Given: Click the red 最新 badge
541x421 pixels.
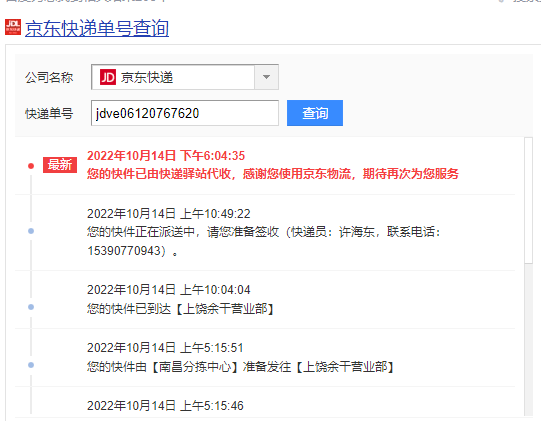Looking at the screenshot, I should [x=60, y=165].
